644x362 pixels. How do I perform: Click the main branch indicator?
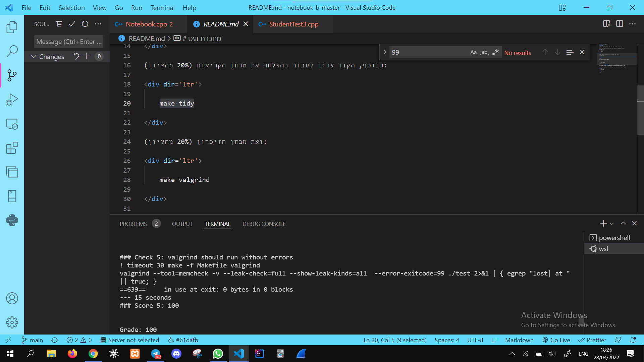(x=32, y=340)
